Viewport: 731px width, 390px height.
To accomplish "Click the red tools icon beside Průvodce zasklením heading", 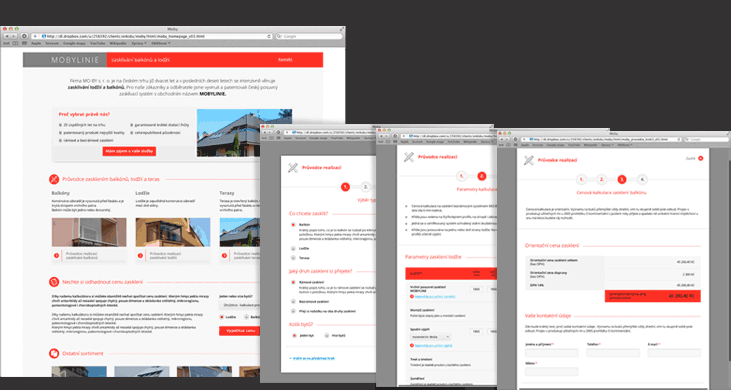I will pyautogui.click(x=54, y=179).
